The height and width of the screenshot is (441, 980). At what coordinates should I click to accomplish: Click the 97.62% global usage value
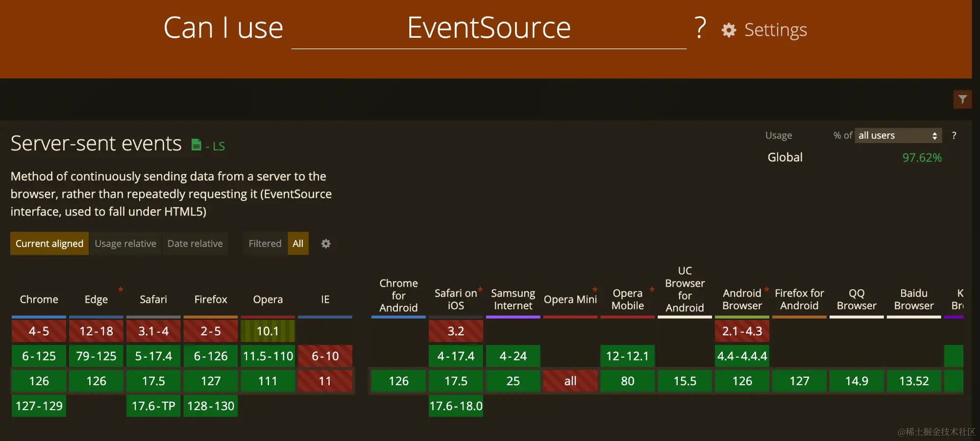point(922,158)
